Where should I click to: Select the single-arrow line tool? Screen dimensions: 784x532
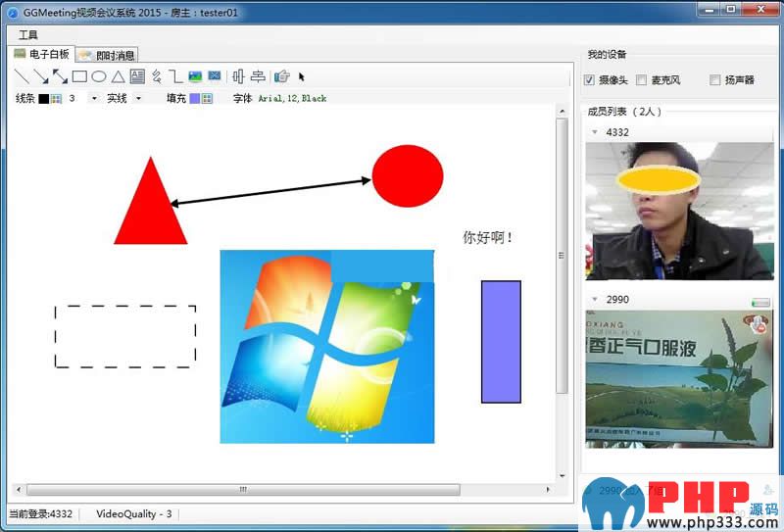tap(40, 76)
